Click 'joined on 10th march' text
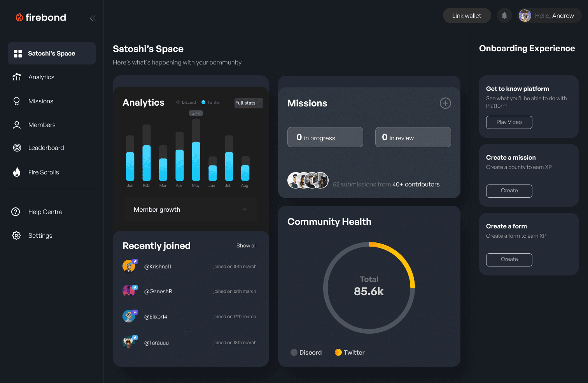The height and width of the screenshot is (383, 588). pos(235,266)
